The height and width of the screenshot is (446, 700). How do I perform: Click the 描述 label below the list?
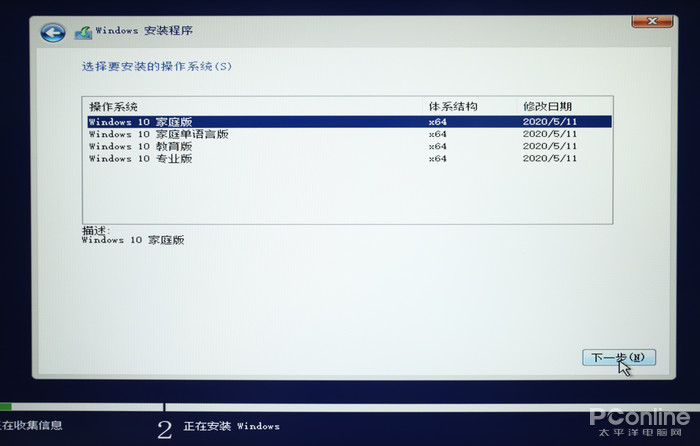pos(96,230)
